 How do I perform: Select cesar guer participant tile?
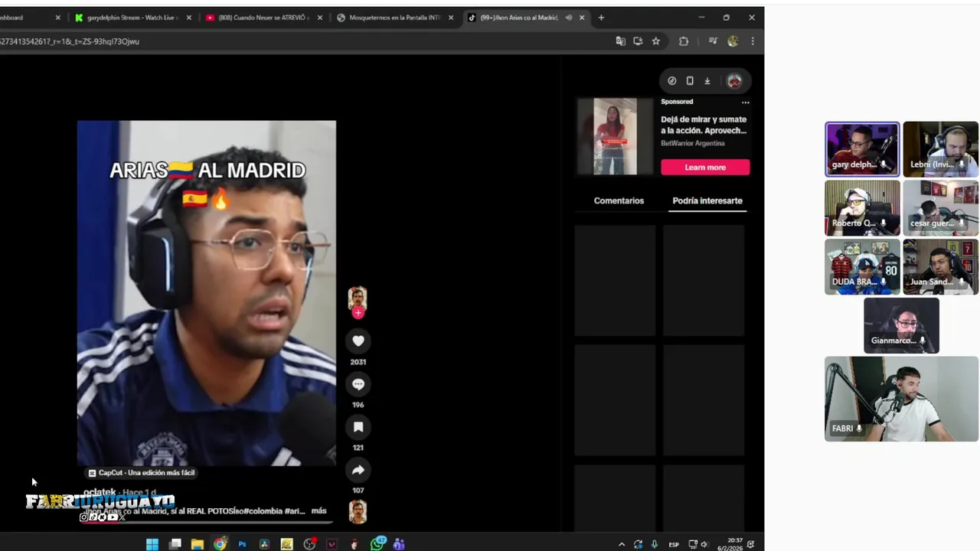[940, 207]
